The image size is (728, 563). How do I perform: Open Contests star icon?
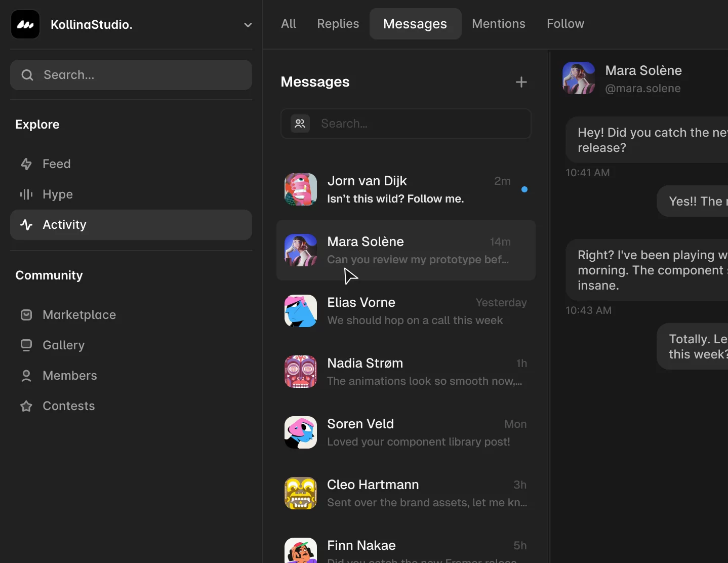pyautogui.click(x=26, y=406)
